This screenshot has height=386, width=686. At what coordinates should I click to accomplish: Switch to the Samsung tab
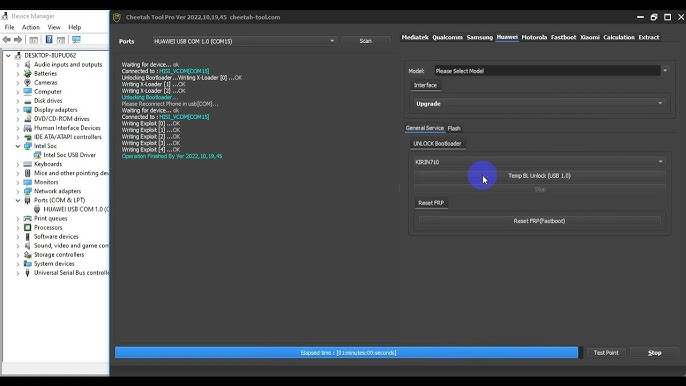(x=480, y=37)
